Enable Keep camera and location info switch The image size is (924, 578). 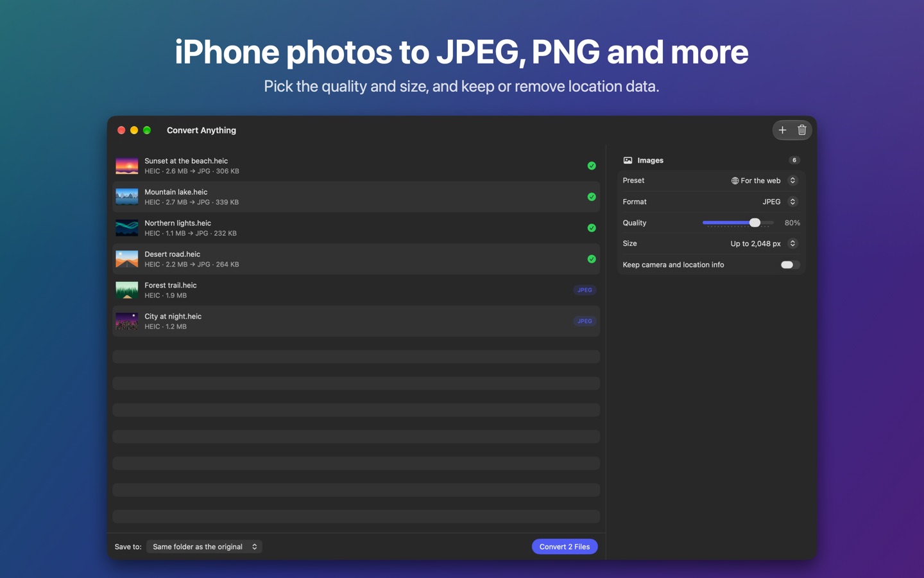pos(790,265)
